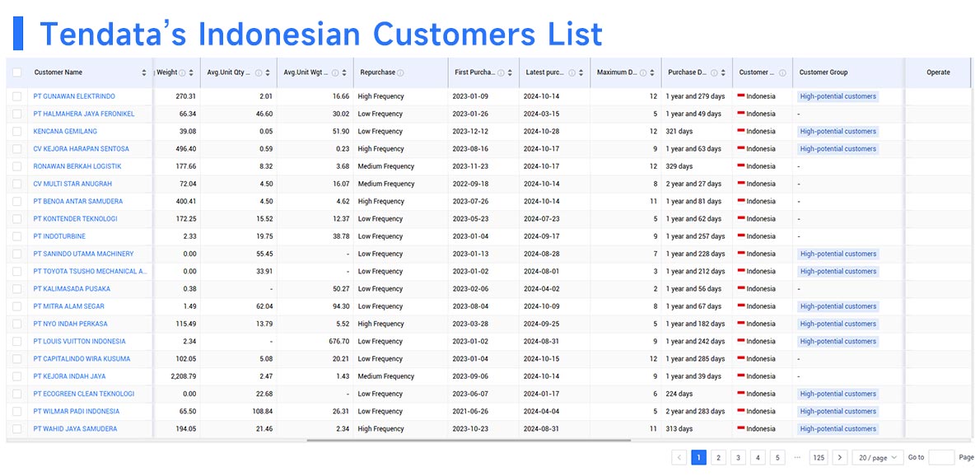Viewport: 980px width, 476px height.
Task: Open PT CAPITALINDO WIRA KUSUMA customer link
Action: tap(82, 358)
